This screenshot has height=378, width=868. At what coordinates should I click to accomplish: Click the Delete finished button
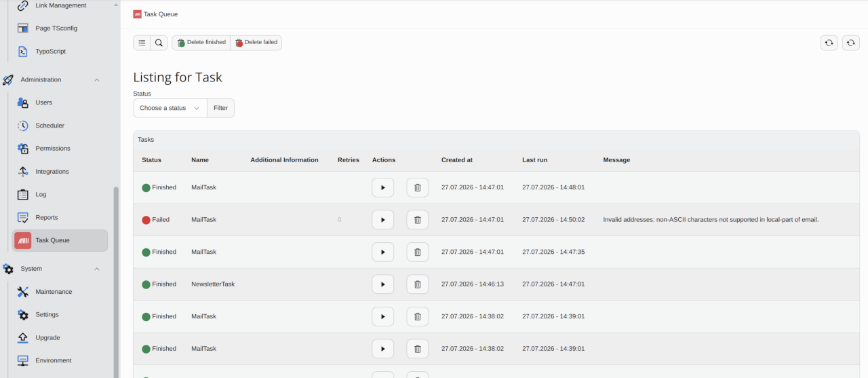pyautogui.click(x=201, y=43)
